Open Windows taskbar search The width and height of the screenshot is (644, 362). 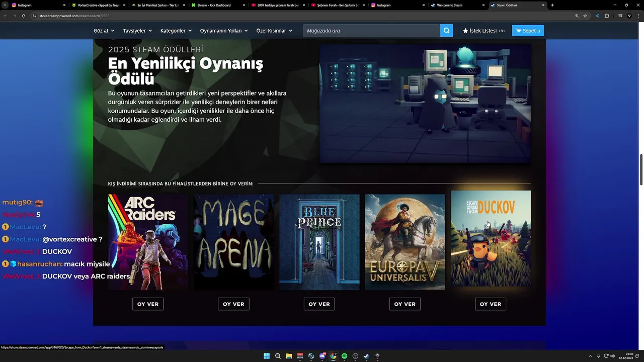click(278, 356)
